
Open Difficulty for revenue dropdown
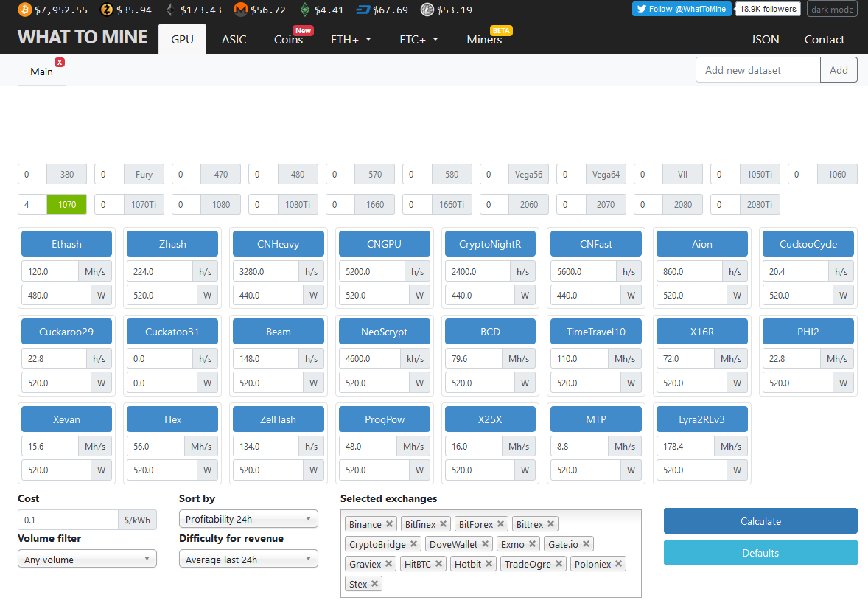(248, 560)
